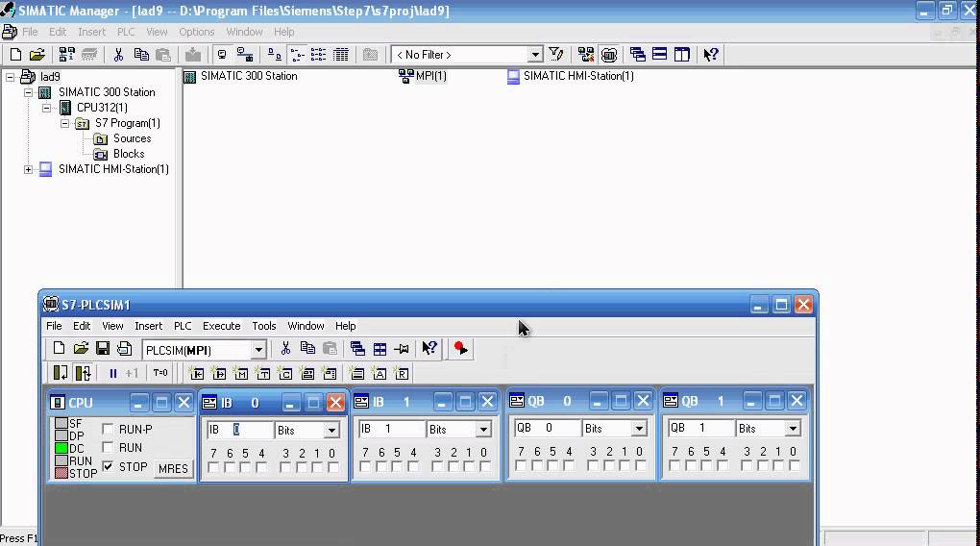Click Online view icon in SIMATIC Manager toolbar
Viewport: 980px width, 546px height.
(x=222, y=55)
